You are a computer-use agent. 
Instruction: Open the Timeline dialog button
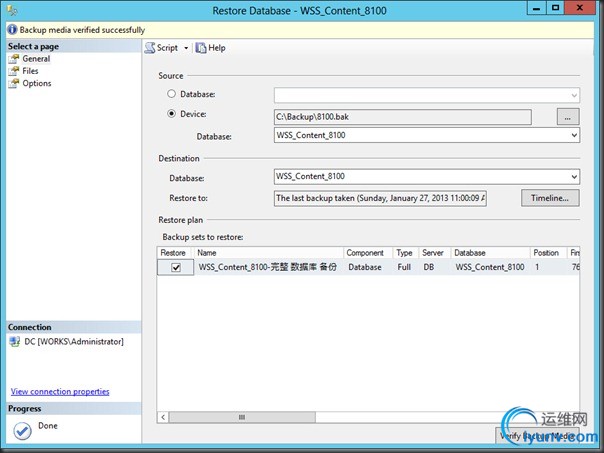[x=550, y=198]
